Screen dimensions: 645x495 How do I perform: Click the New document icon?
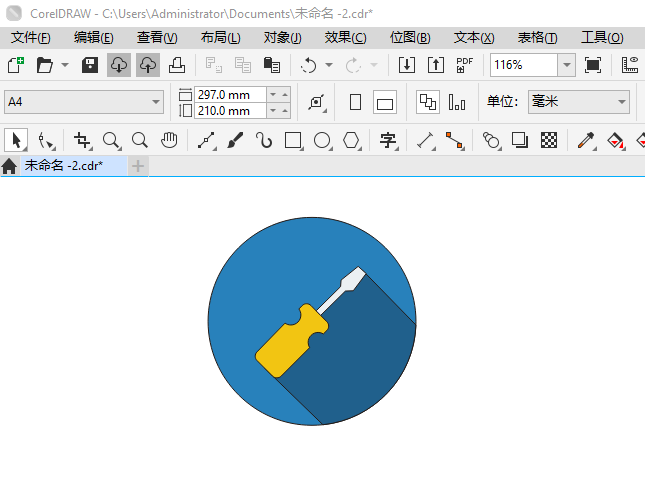tap(16, 65)
